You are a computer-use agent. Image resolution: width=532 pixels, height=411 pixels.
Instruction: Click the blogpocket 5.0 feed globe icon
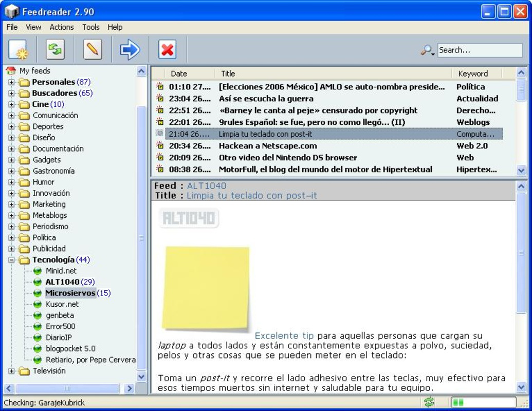tap(38, 349)
